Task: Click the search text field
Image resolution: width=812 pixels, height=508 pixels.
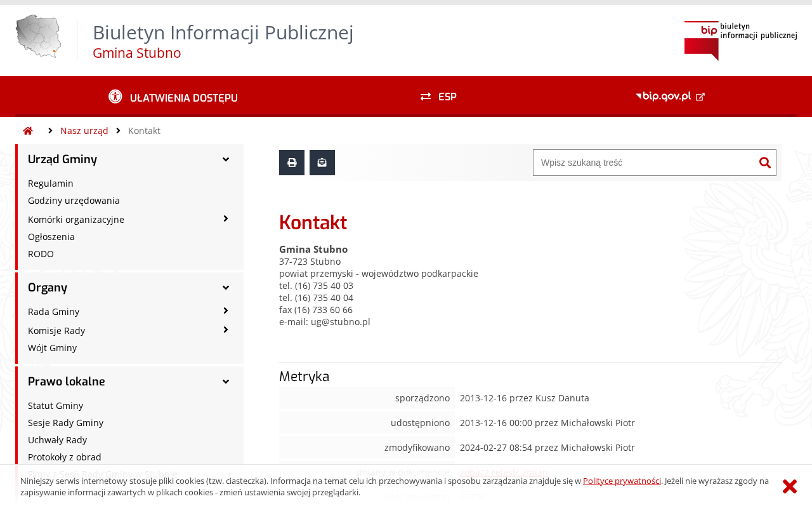Action: [645, 163]
